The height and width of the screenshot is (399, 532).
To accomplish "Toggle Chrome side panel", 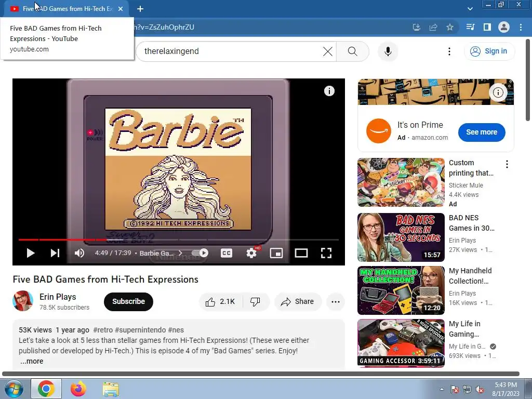I will (x=487, y=27).
